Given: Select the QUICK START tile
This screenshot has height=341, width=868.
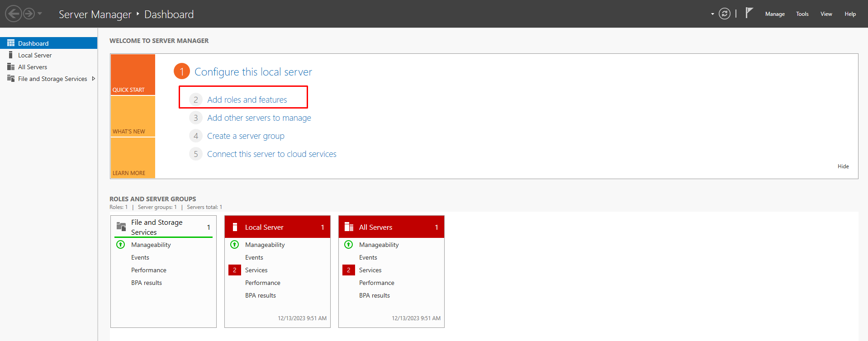Looking at the screenshot, I should [x=133, y=75].
